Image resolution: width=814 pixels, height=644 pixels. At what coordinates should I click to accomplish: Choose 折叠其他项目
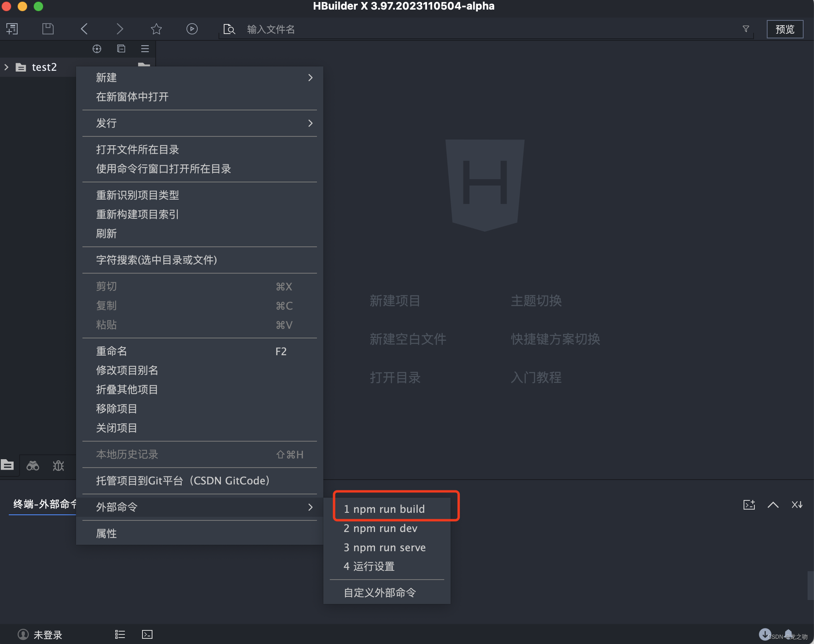(x=200, y=390)
